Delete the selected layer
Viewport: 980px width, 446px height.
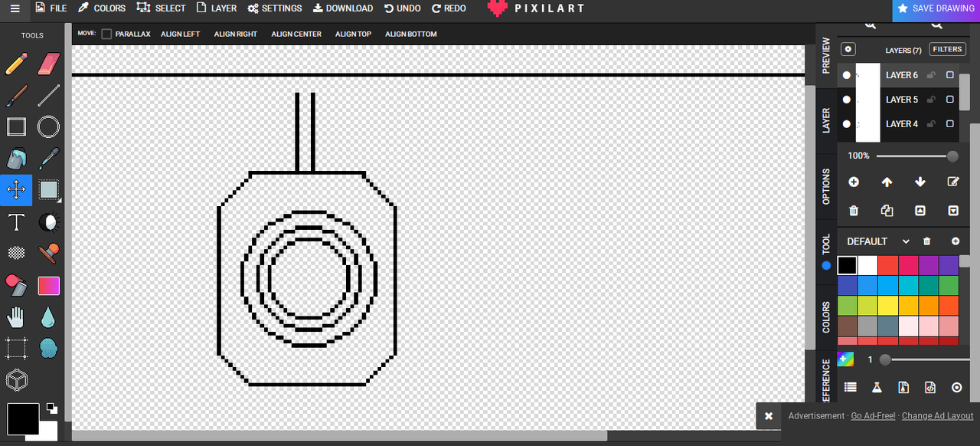click(854, 211)
